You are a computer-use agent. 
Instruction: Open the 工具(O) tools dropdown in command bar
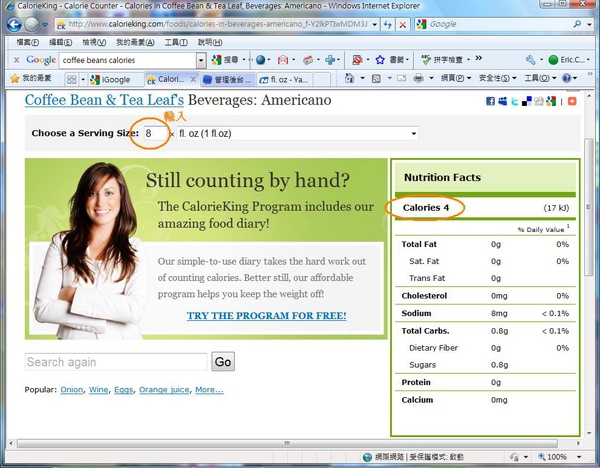pos(540,78)
